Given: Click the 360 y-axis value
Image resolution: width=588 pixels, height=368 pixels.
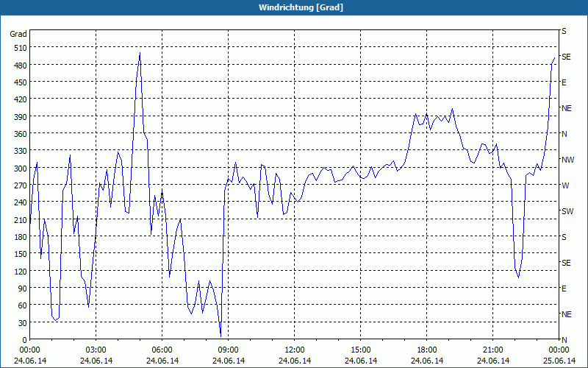Looking at the screenshot, I should pyautogui.click(x=21, y=134).
